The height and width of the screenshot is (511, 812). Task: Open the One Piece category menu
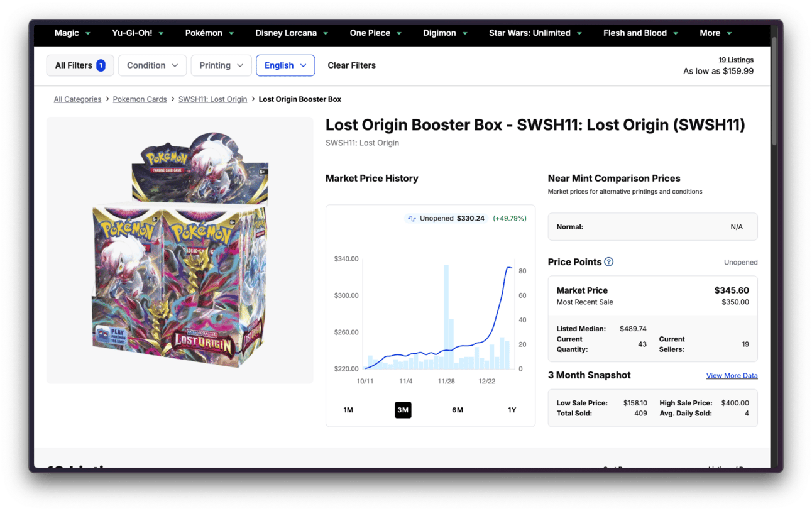pos(376,33)
